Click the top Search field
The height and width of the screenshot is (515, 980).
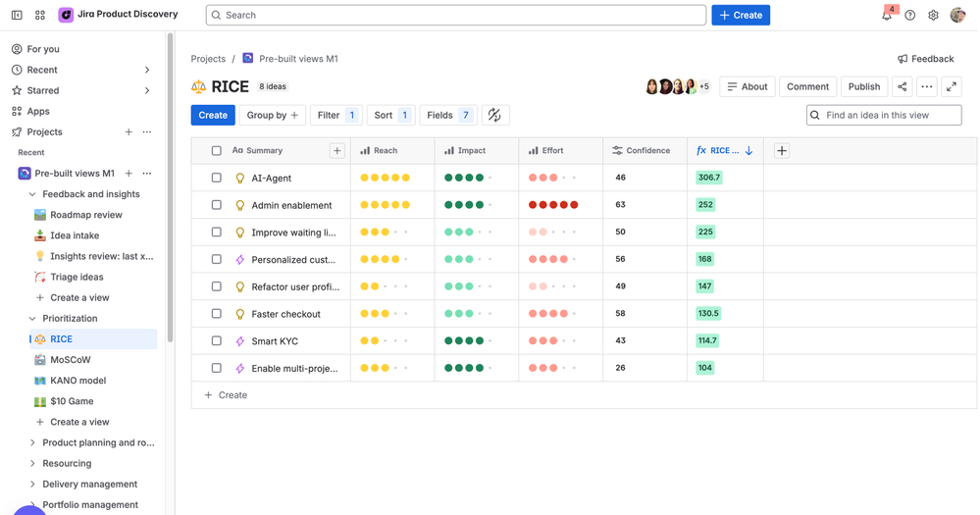(x=456, y=15)
